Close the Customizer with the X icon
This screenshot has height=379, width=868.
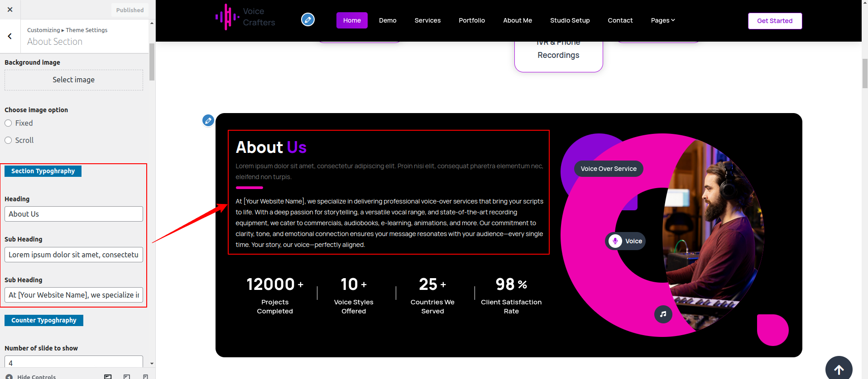pyautogui.click(x=10, y=9)
